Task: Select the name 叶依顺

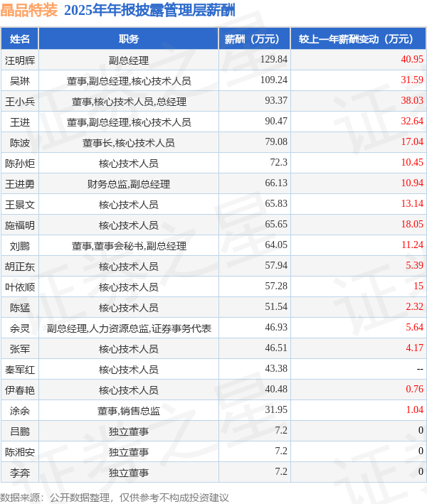Action: pos(20,286)
